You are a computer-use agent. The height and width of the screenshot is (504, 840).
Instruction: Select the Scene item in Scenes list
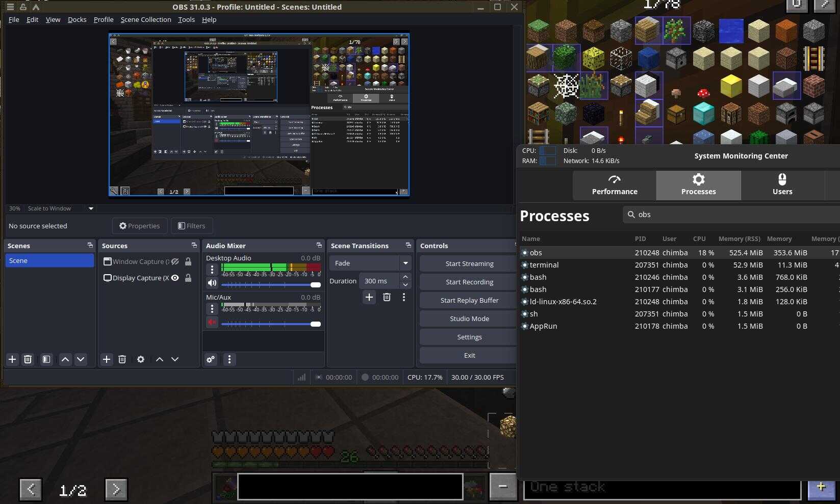(49, 260)
